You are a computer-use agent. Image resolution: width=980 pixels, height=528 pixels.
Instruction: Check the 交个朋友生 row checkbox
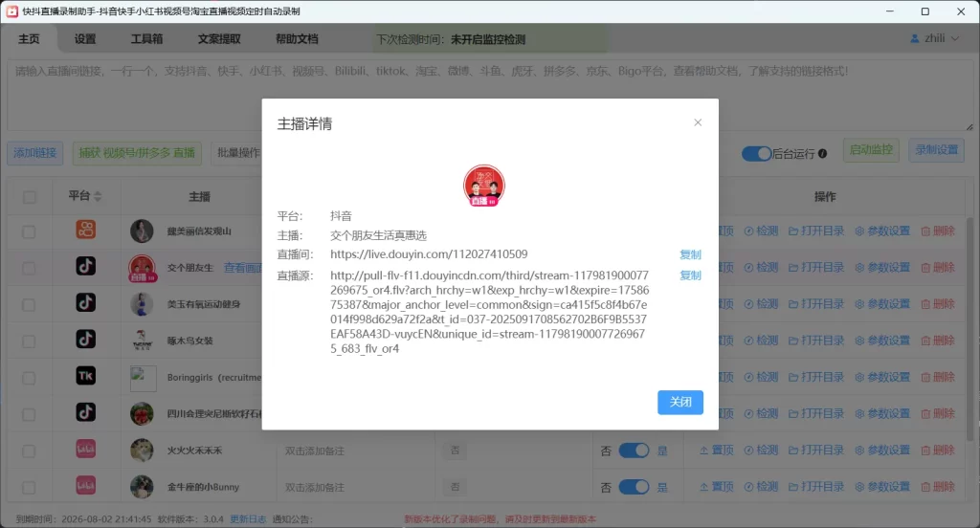[29, 268]
